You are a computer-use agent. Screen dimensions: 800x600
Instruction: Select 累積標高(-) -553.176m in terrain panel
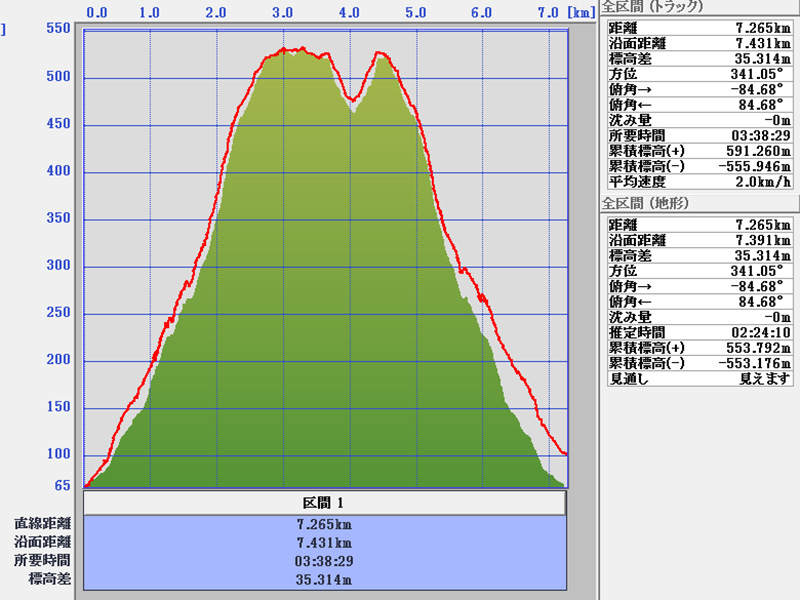click(740, 363)
